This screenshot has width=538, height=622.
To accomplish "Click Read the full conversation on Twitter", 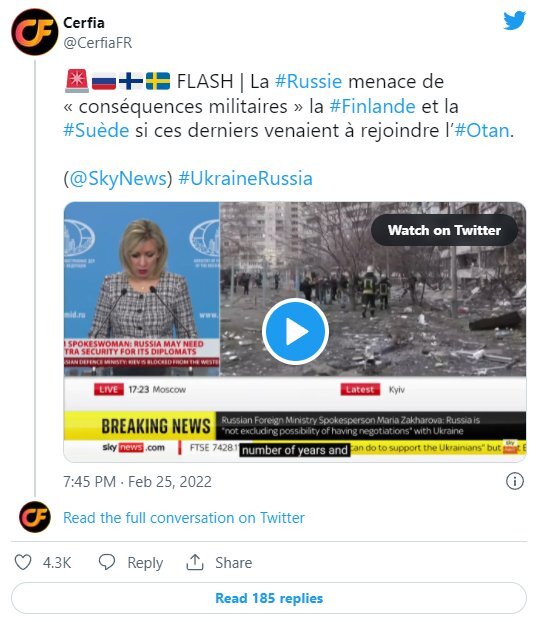I will click(184, 518).
